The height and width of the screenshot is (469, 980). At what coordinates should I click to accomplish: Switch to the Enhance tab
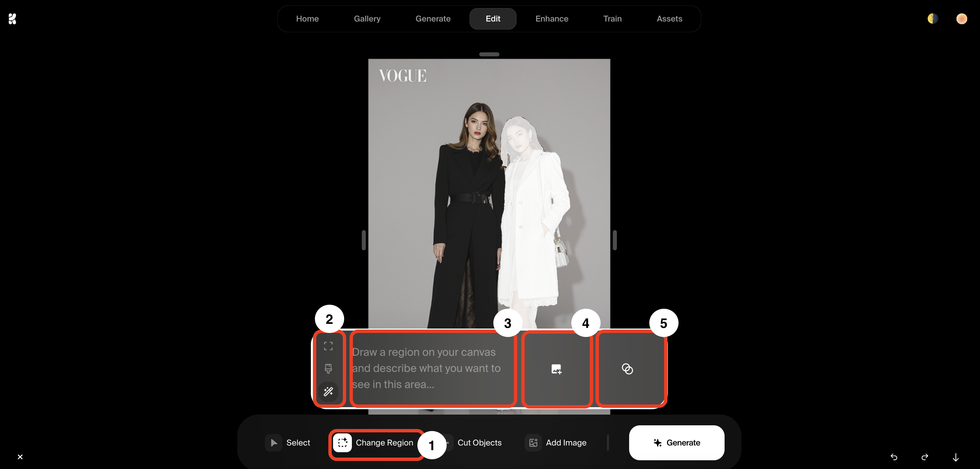552,19
